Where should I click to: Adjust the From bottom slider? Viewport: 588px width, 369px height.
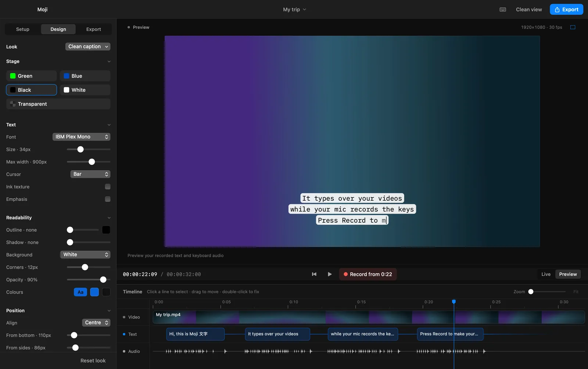pyautogui.click(x=89, y=335)
